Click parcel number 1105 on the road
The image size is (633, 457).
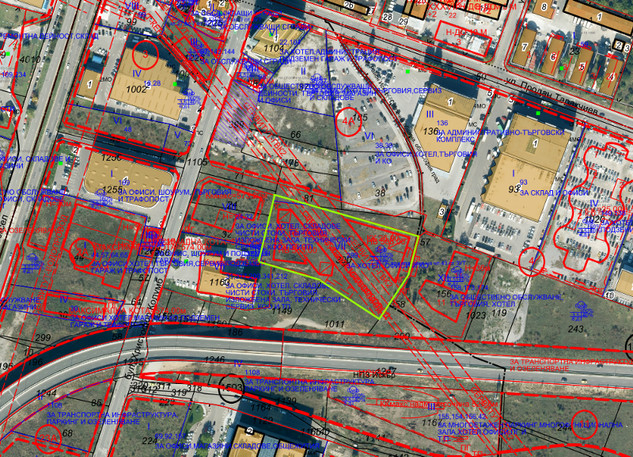[x=196, y=162]
